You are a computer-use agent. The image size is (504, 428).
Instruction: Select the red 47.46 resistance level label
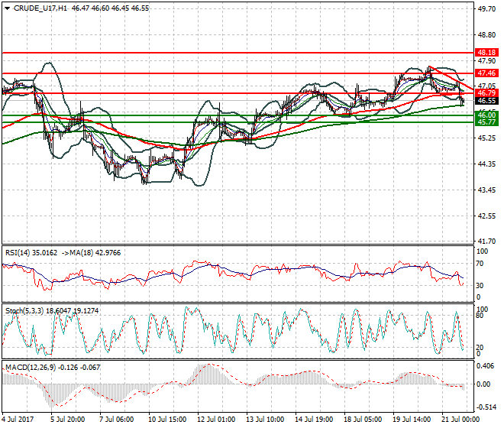tap(486, 73)
